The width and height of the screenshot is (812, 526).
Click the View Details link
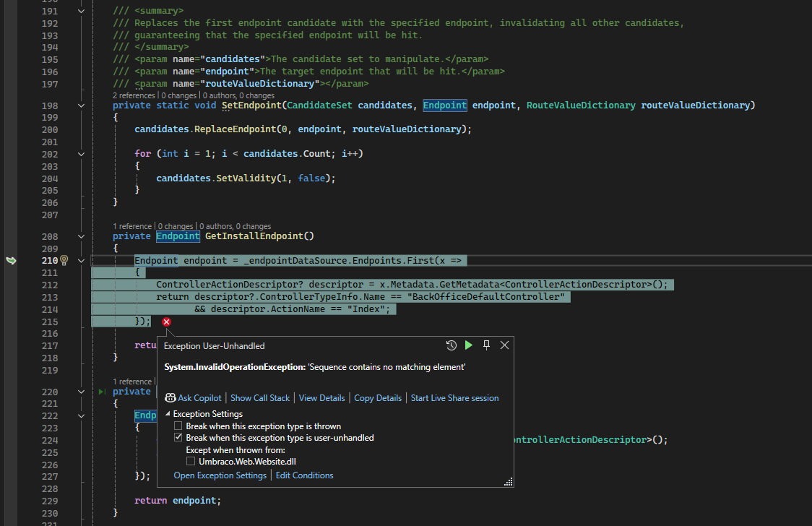coord(321,398)
